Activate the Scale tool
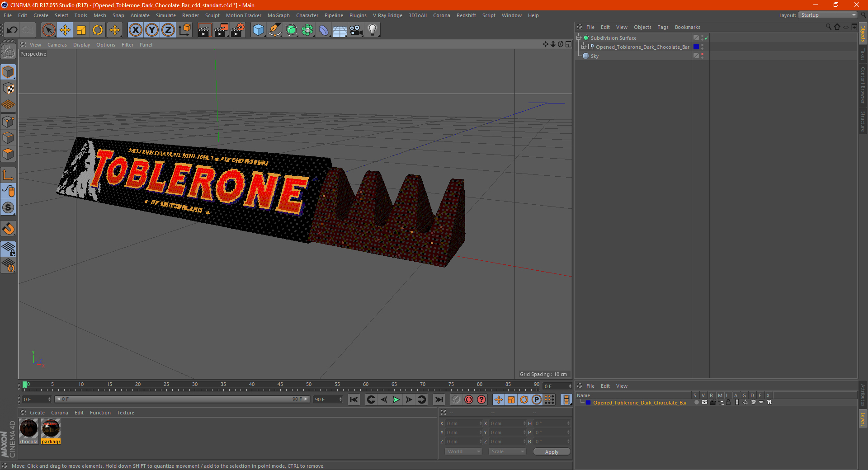 (x=81, y=30)
